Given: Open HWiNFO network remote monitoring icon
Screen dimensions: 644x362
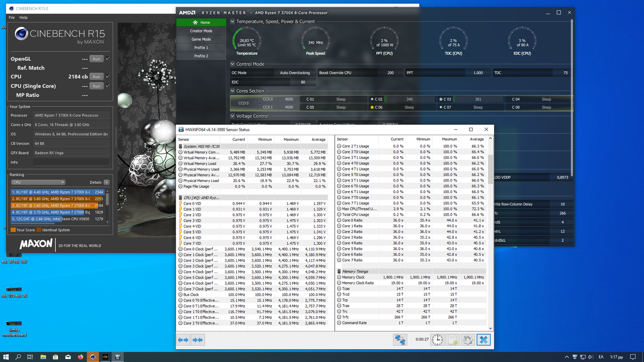Looking at the screenshot, I should 400,340.
